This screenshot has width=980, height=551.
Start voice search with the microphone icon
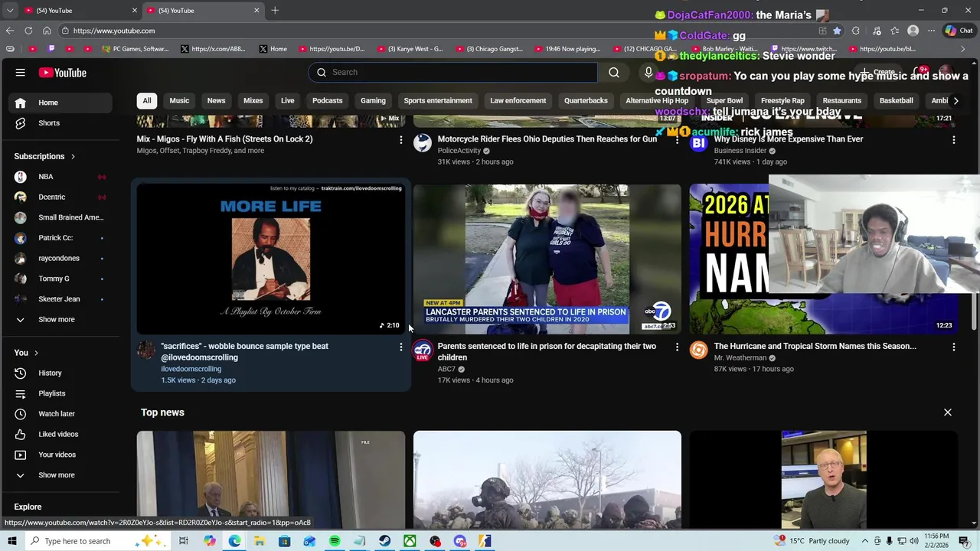pyautogui.click(x=648, y=72)
